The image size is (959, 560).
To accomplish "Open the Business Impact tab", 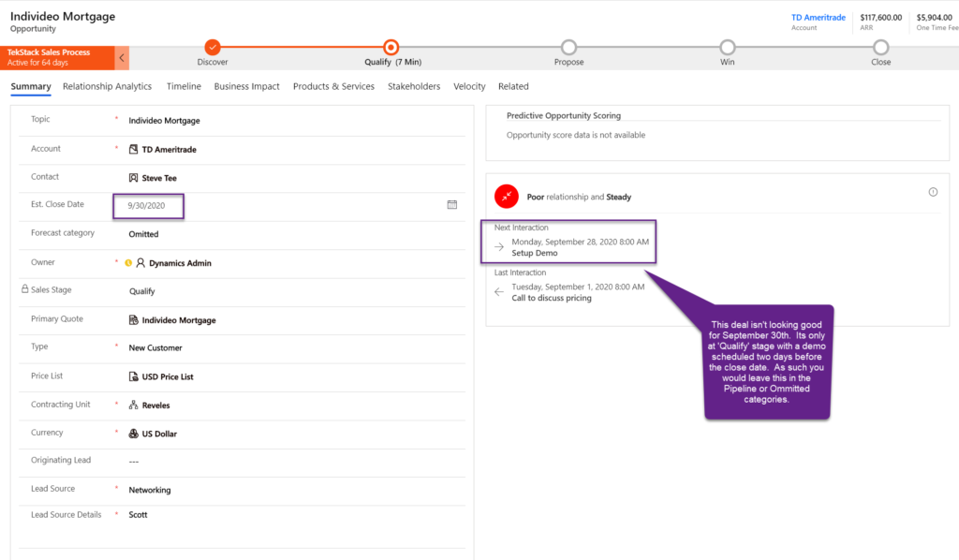I will 246,86.
